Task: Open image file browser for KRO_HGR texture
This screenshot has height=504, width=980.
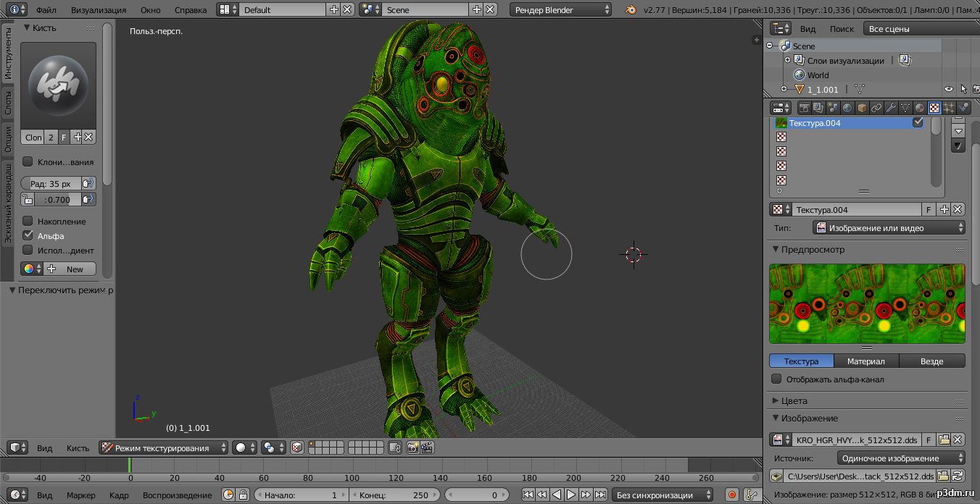Action: [944, 440]
